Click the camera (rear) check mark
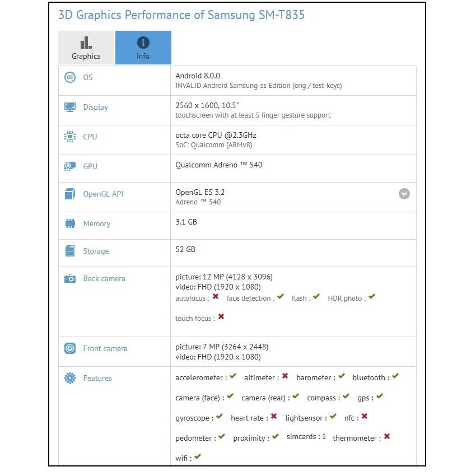The image size is (476, 476). pos(296,396)
